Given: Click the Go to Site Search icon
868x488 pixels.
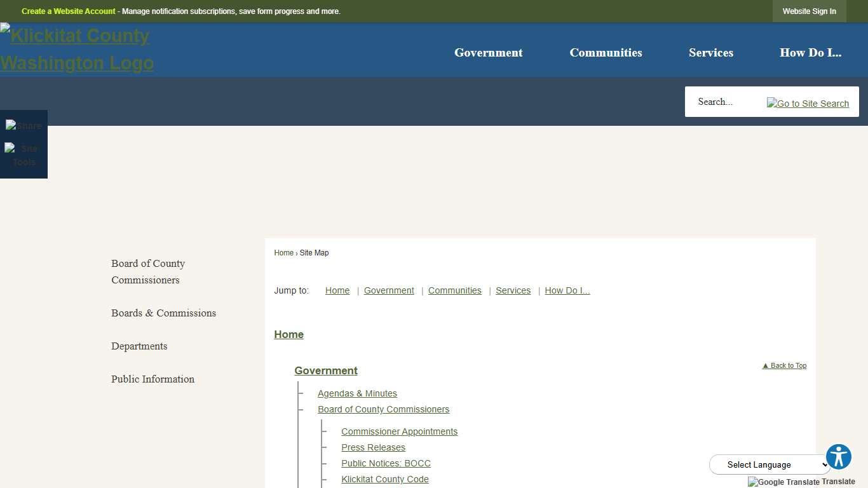Looking at the screenshot, I should (x=808, y=104).
